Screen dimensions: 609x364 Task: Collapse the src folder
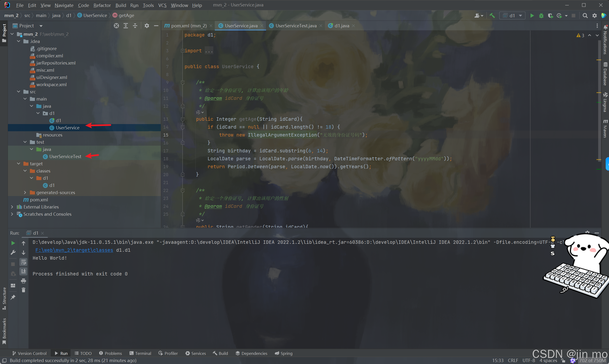click(x=19, y=92)
